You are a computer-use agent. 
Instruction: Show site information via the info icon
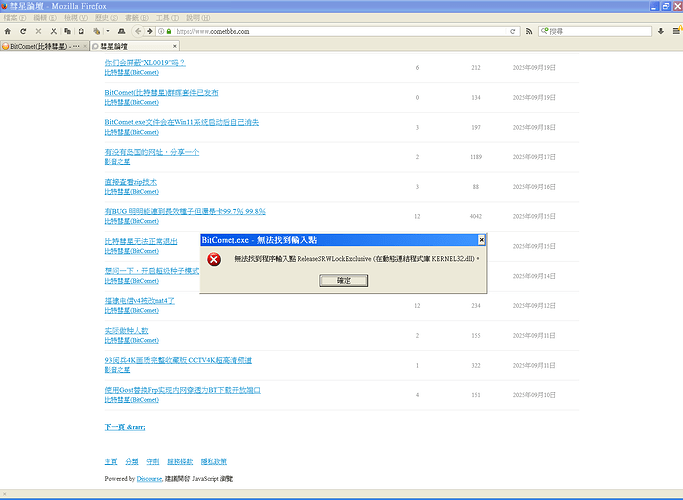(x=161, y=31)
